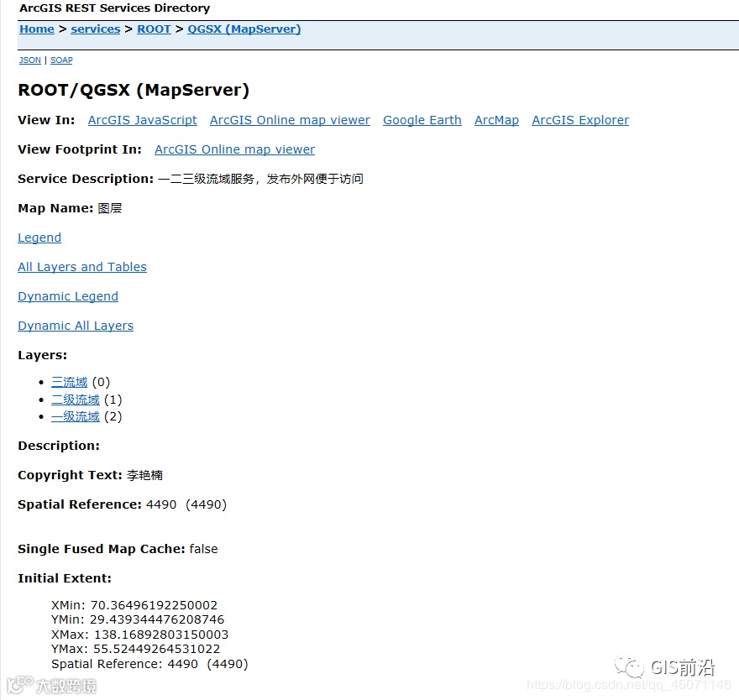The height and width of the screenshot is (700, 739).
Task: Click the Map Name value 图层
Action: tap(110, 208)
